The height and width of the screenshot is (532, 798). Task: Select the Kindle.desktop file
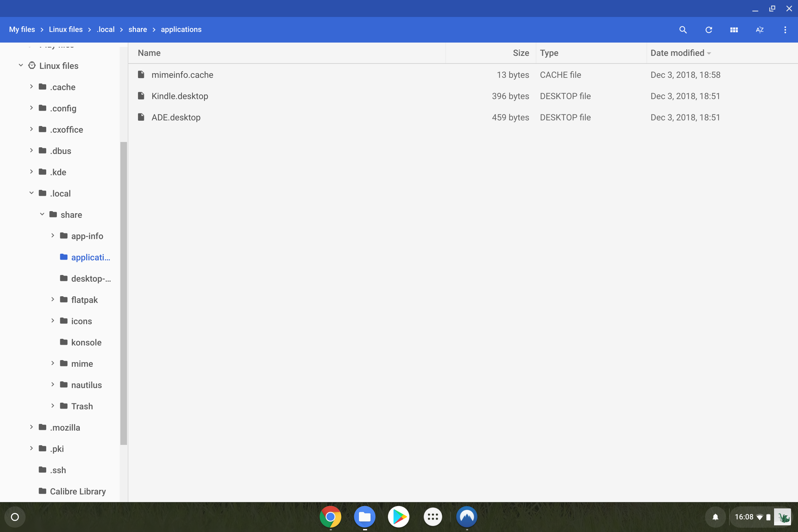pos(180,96)
